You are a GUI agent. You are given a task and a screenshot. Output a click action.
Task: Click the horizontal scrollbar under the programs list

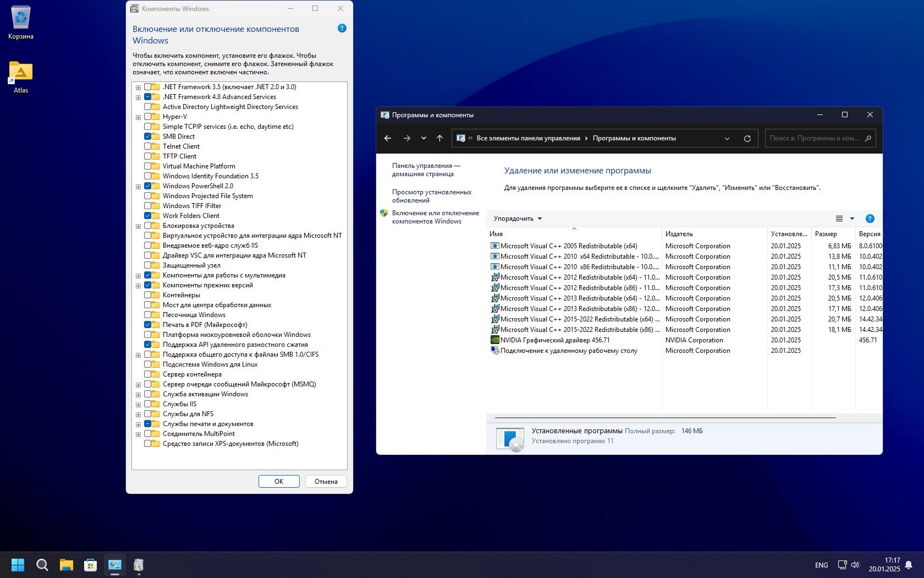[x=665, y=418]
